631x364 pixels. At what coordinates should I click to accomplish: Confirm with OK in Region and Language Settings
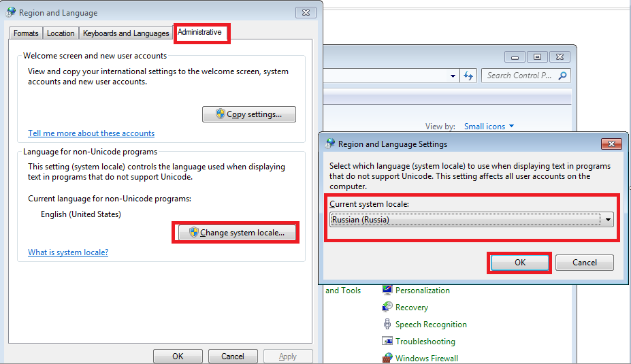click(x=519, y=263)
